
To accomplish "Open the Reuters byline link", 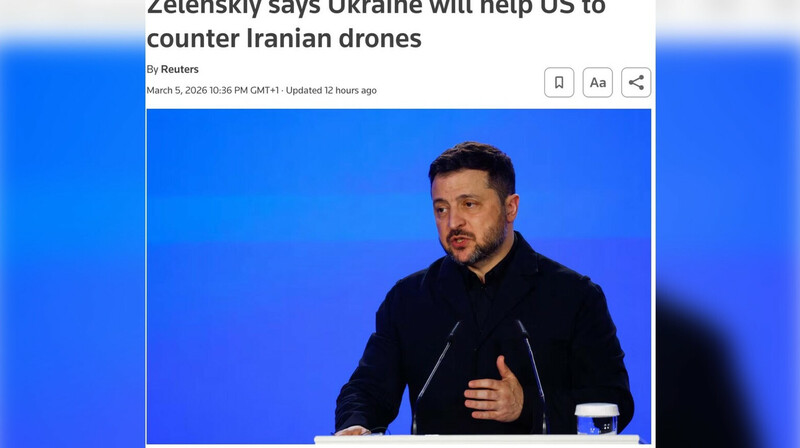I will (x=180, y=69).
